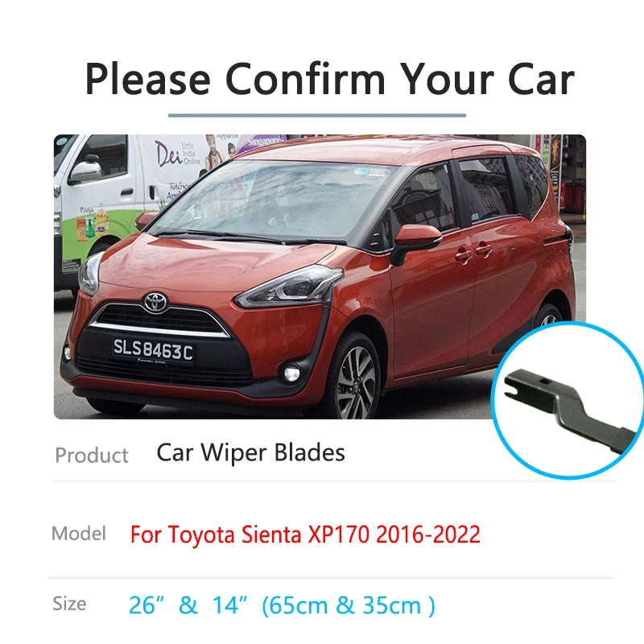Click the "Please Confirm Your Car" heading
Screen dimensions: 644x644
coord(329,79)
